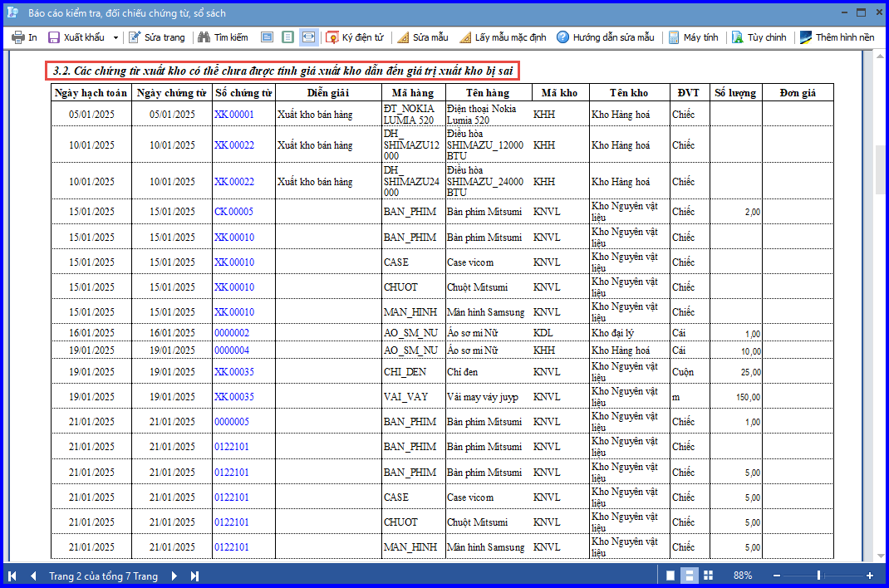Click the Diễn giải column header
Screen dimensions: 889x588
(328, 93)
